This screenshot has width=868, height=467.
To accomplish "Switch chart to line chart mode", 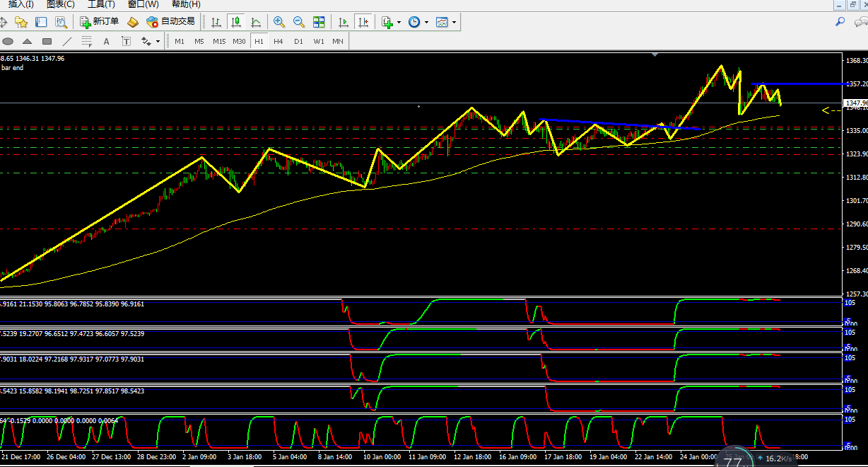I will [x=255, y=22].
